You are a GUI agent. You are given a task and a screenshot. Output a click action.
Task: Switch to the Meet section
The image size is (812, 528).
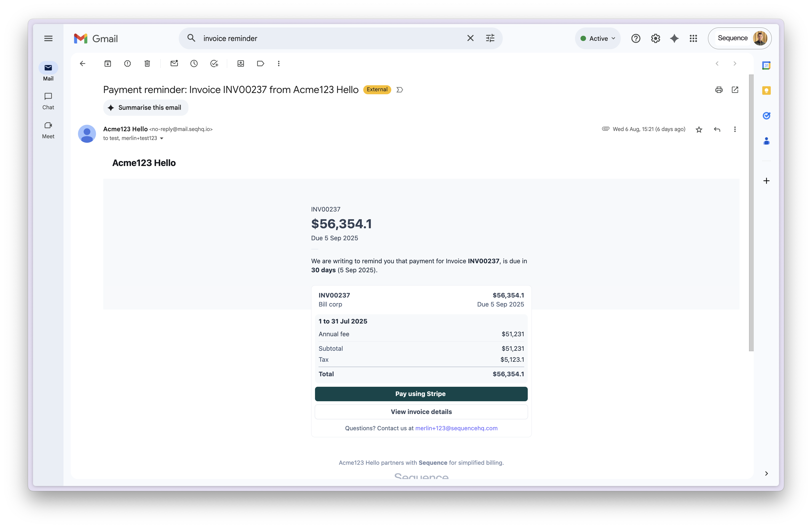coord(48,129)
